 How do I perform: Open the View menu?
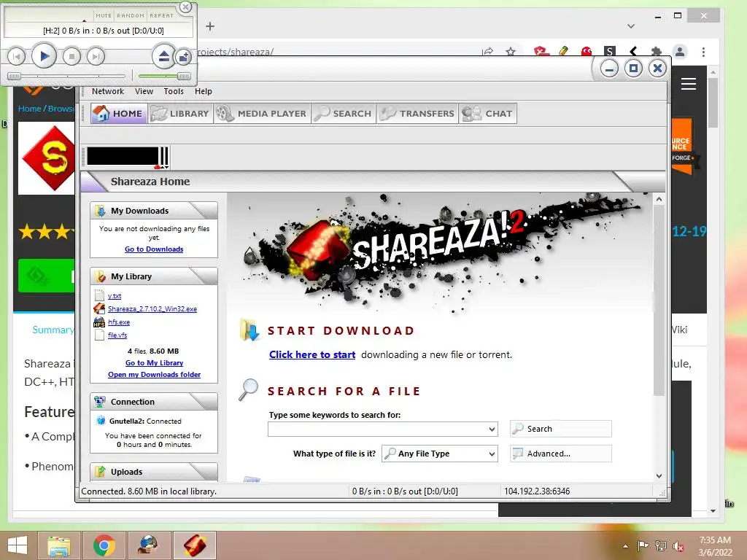pos(144,91)
